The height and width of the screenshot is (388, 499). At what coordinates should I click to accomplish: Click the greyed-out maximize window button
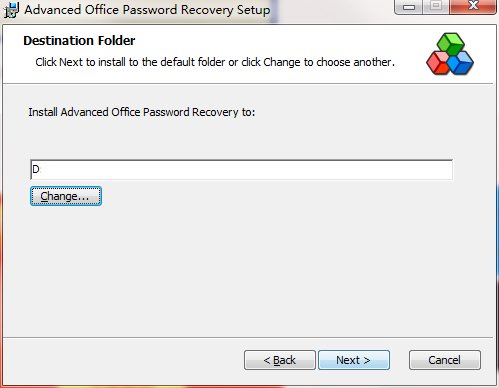436,7
